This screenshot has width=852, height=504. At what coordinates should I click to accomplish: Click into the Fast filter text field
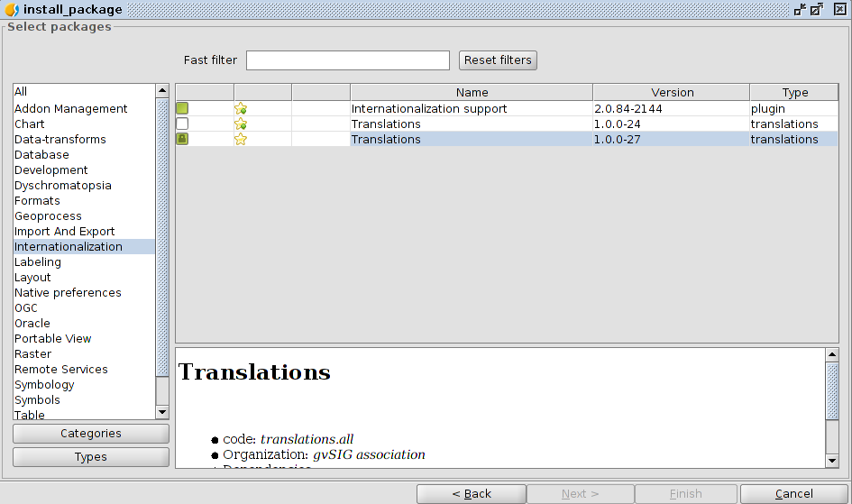347,60
